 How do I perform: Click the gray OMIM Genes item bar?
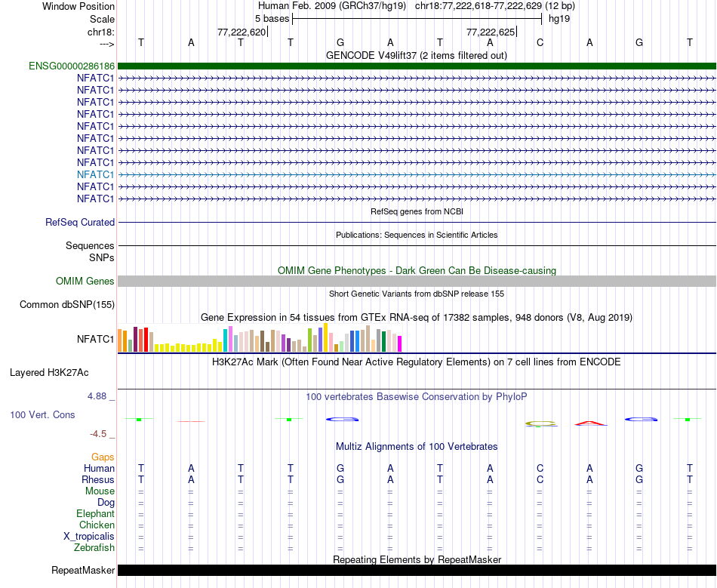coord(417,282)
